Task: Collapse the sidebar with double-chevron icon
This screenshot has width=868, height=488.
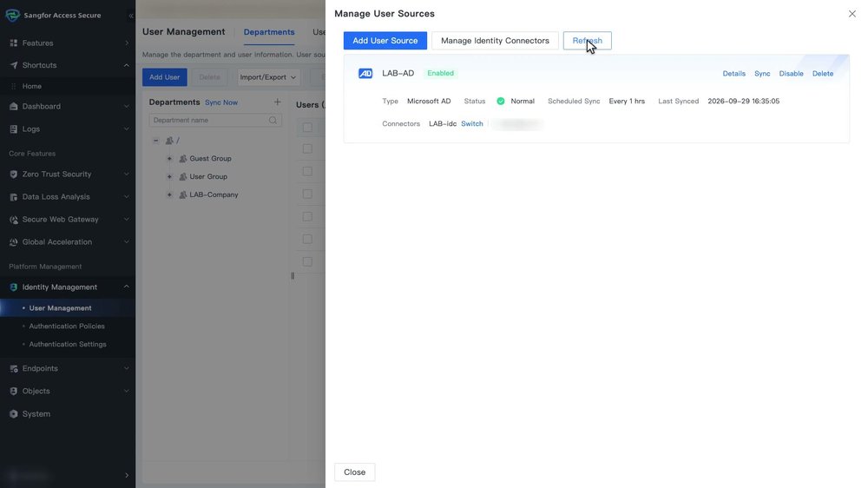Action: tap(131, 16)
